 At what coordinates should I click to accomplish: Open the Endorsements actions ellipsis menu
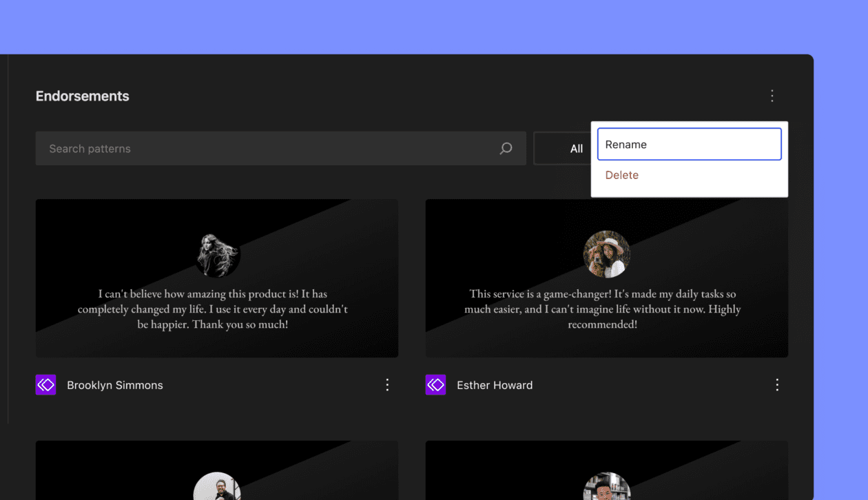[772, 96]
